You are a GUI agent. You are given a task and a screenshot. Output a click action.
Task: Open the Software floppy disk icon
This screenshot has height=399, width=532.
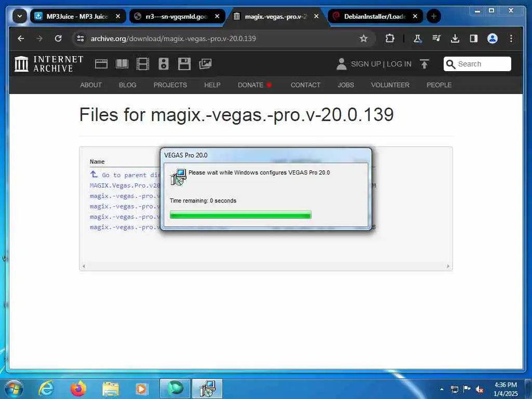[x=184, y=64]
